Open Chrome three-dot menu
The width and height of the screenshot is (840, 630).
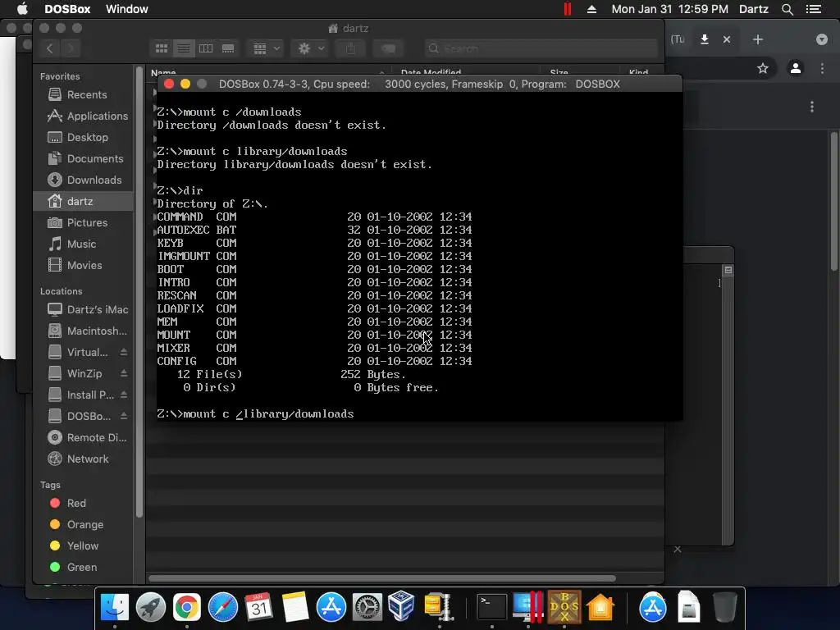pyautogui.click(x=822, y=68)
